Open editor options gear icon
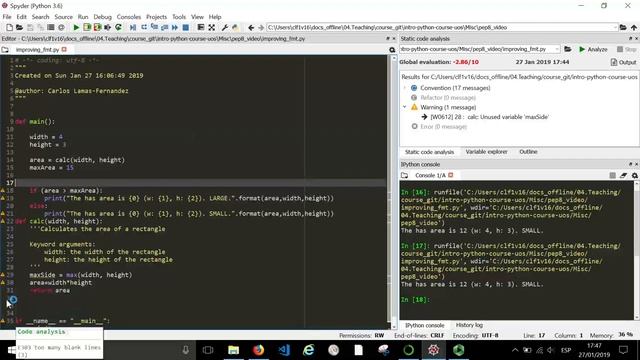Image resolution: width=640 pixels, height=360 pixels. (x=392, y=50)
